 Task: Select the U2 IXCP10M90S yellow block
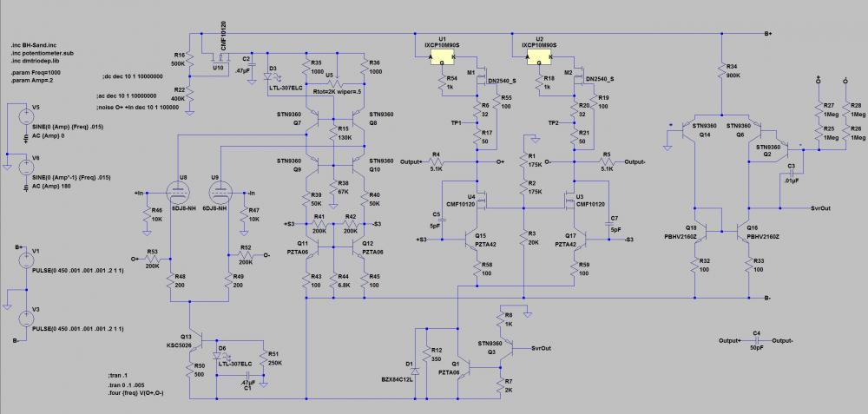539,57
